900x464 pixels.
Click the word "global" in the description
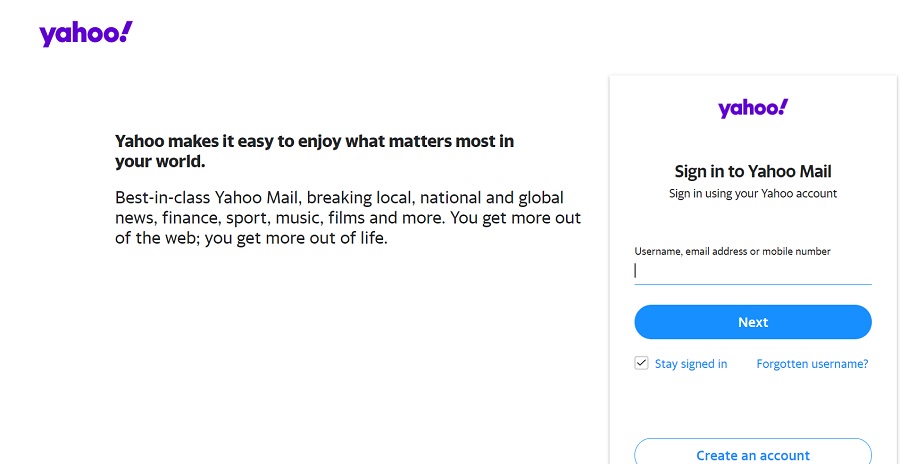(538, 198)
